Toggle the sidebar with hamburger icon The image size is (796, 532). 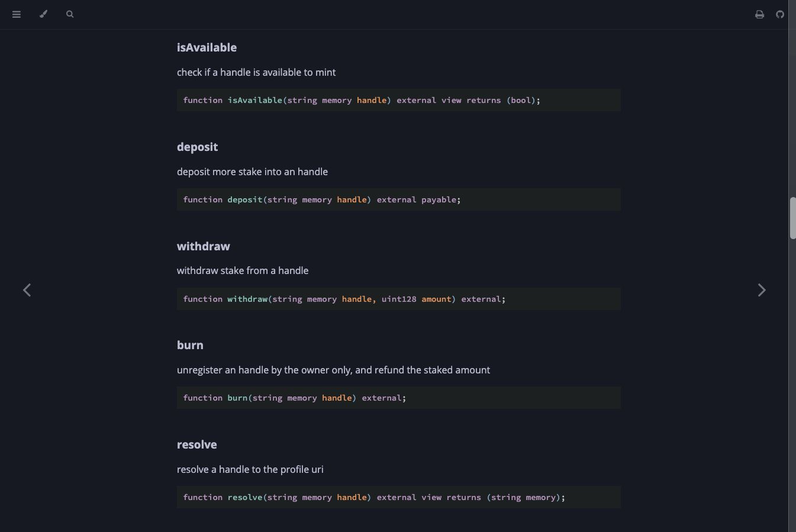17,14
